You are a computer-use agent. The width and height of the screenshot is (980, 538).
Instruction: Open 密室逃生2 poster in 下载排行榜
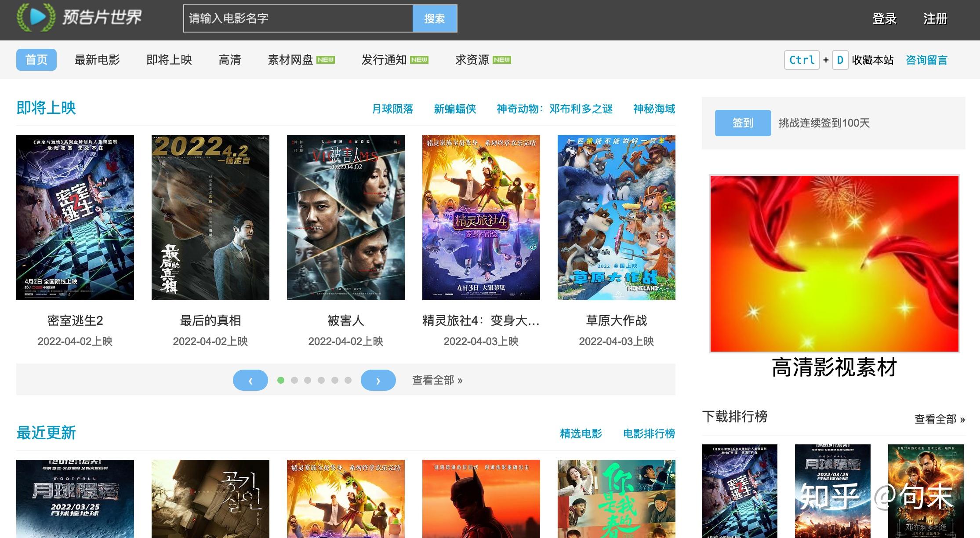point(740,491)
